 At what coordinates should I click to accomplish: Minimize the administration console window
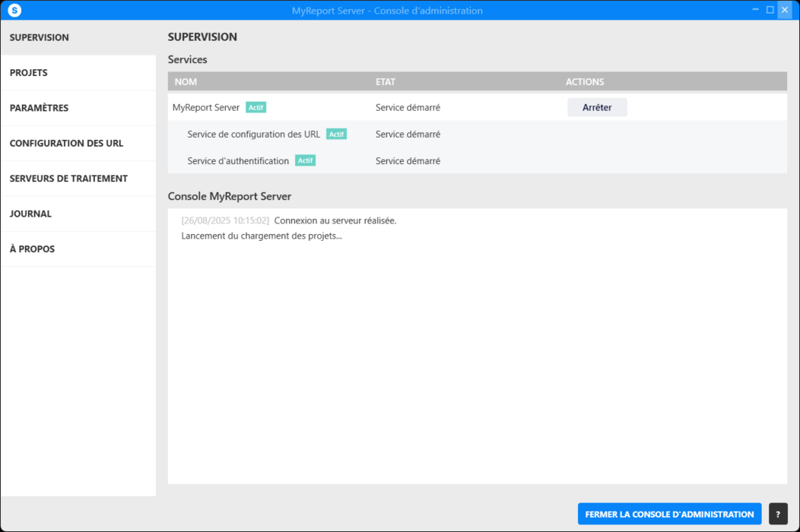[x=755, y=10]
